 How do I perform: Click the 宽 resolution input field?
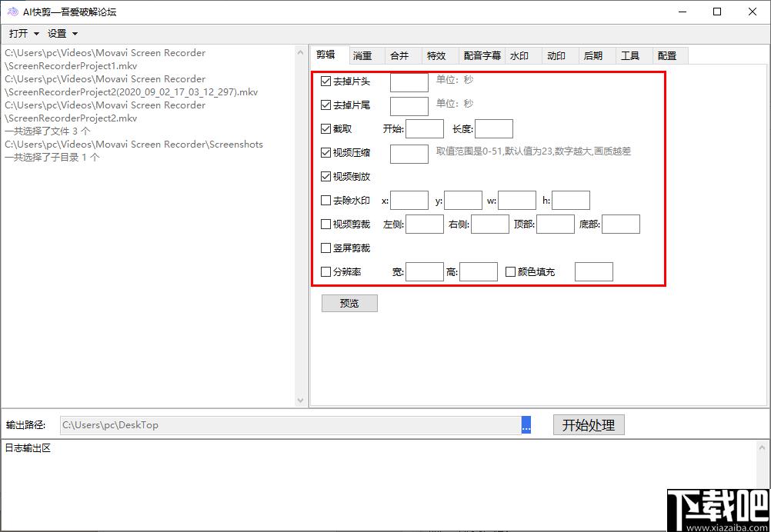click(x=425, y=271)
